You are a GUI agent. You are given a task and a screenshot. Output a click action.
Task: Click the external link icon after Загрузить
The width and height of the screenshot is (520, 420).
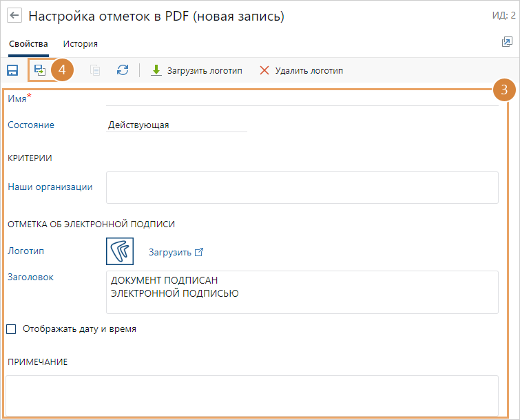tap(200, 252)
